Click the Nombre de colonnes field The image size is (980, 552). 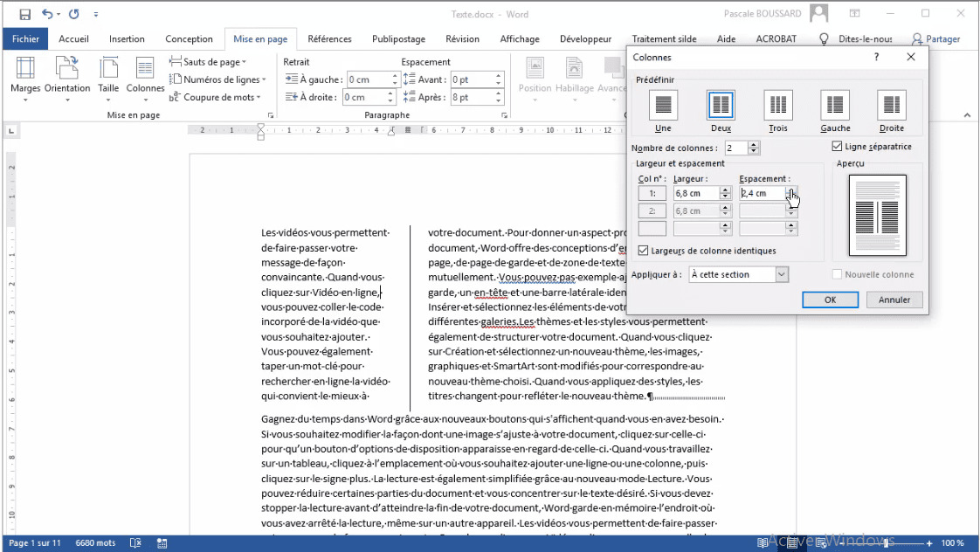pos(735,148)
